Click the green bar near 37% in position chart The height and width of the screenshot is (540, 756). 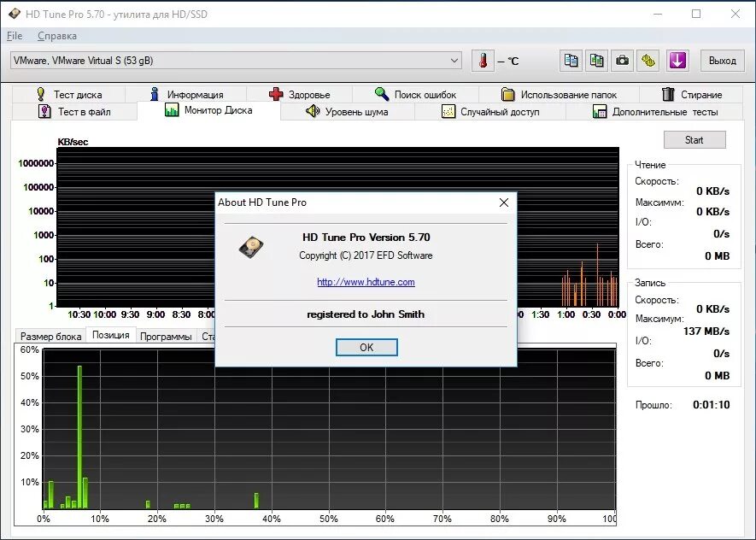pos(256,501)
